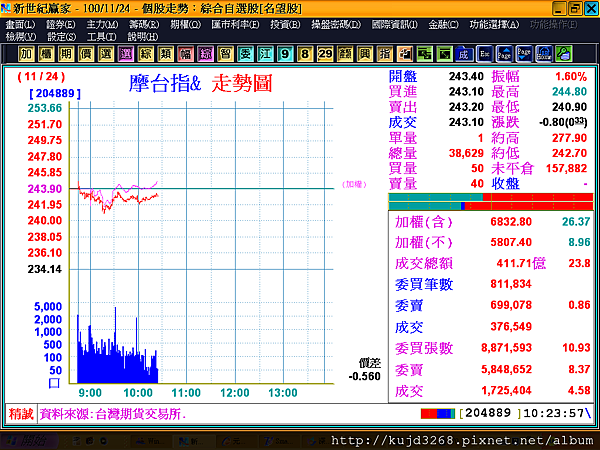600x450 pixels.
Task: Click the 智 toolbar icon
Action: (x=225, y=54)
